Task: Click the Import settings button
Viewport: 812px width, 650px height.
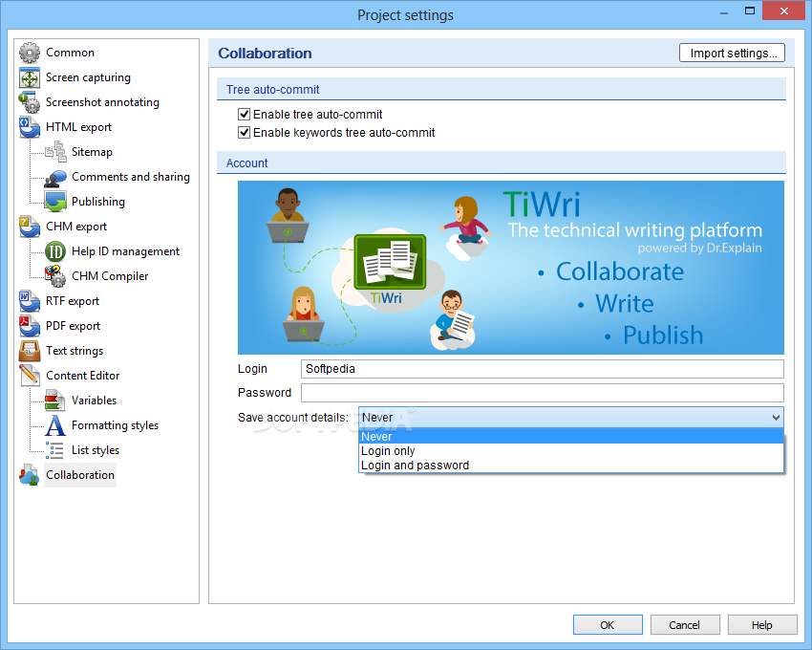Action: tap(733, 54)
